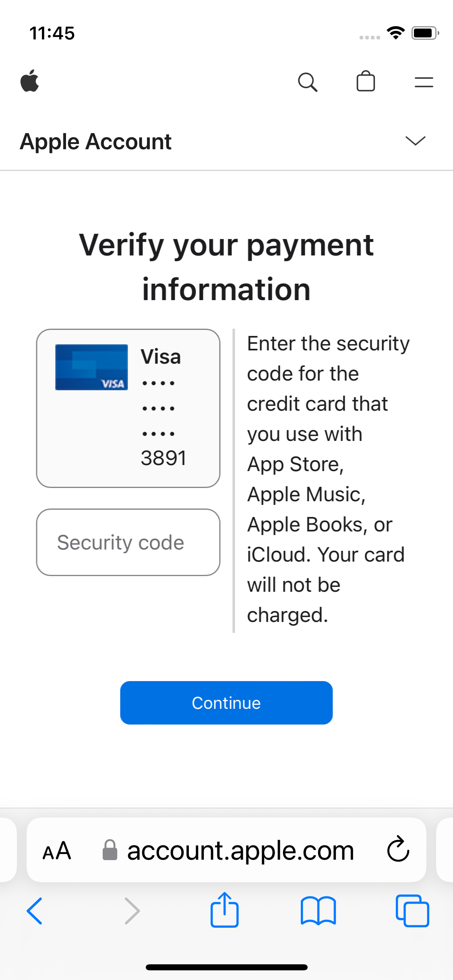
Task: Go back with Safari back arrow
Action: (x=35, y=911)
